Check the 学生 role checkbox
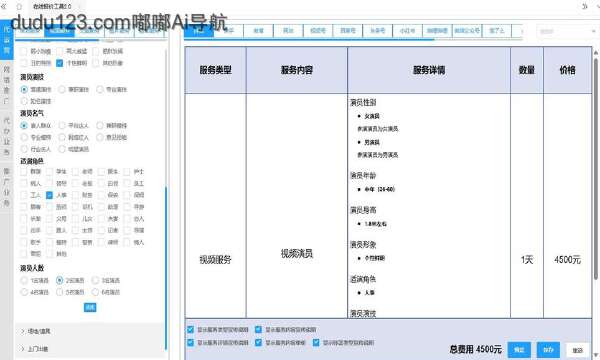600x360 pixels. [x=49, y=172]
